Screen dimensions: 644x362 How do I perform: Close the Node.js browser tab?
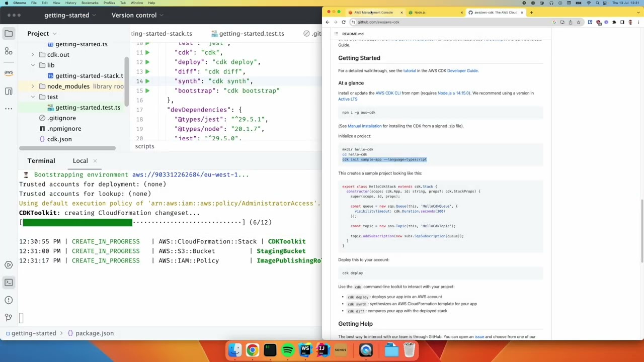[461, 12]
